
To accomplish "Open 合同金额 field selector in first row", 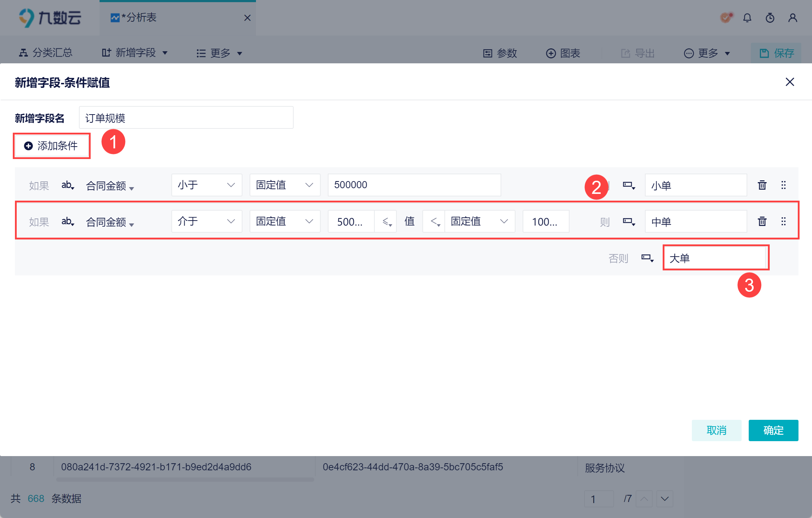I will click(109, 186).
